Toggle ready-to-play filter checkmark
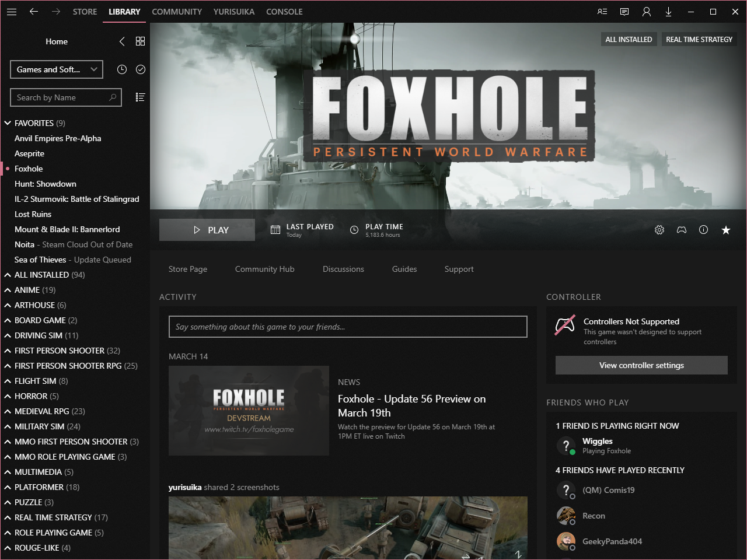747x560 pixels. (x=141, y=69)
